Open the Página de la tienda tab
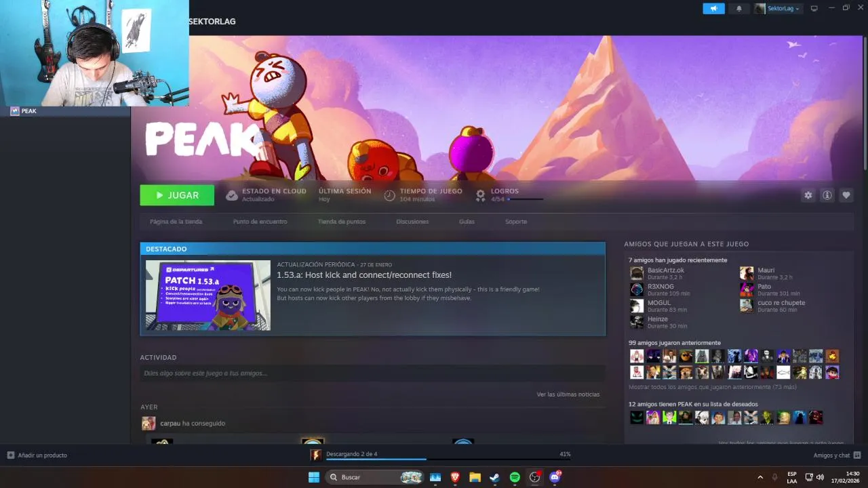Screen dimensions: 868x488 pyautogui.click(x=176, y=222)
